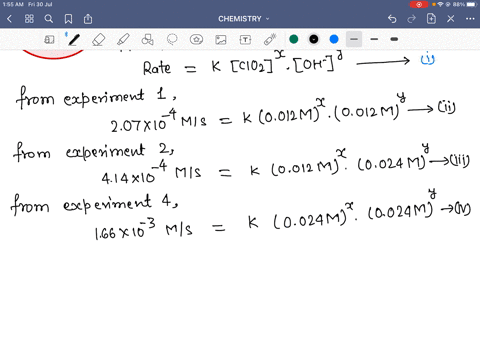Bookmark the current page
Screen dimensions: 480x360
68,19
